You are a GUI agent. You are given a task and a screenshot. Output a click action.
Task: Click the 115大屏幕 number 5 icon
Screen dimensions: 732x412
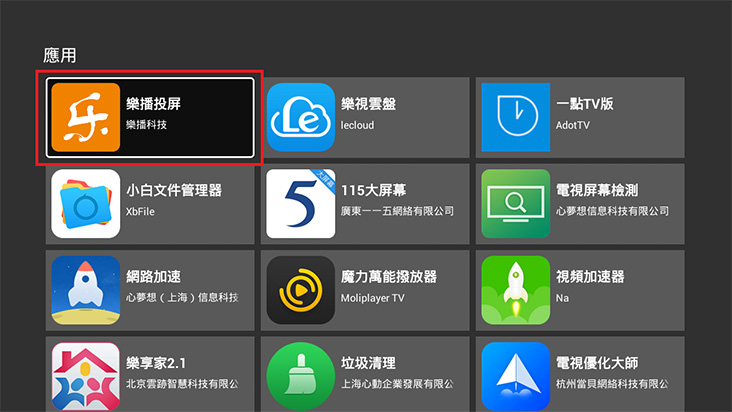pos(301,203)
